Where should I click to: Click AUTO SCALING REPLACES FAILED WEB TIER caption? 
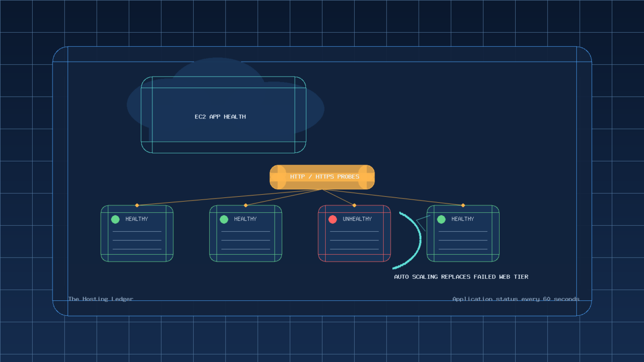click(461, 277)
